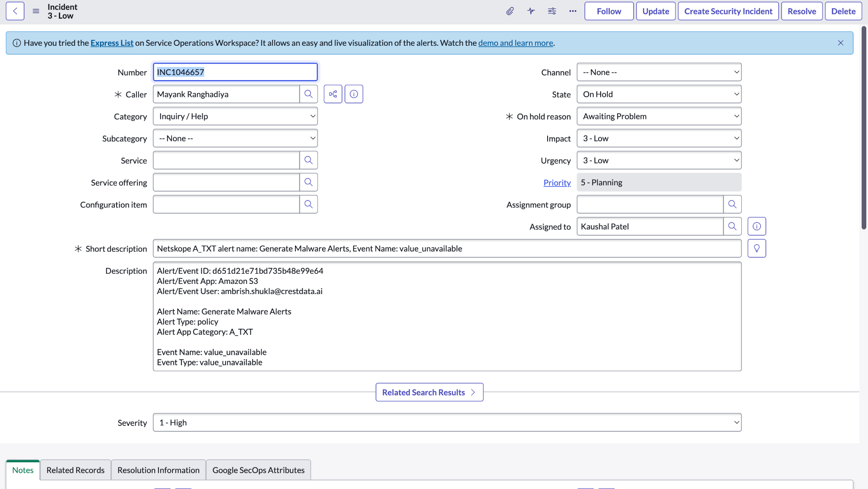Search the Configuration item lookup icon
The height and width of the screenshot is (489, 868).
pos(309,204)
